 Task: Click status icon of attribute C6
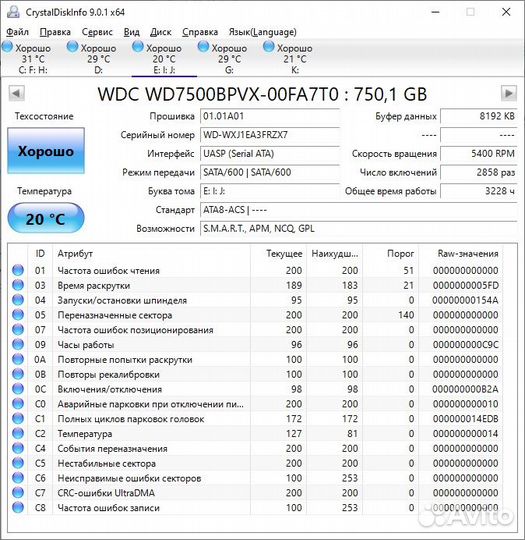pyautogui.click(x=18, y=477)
